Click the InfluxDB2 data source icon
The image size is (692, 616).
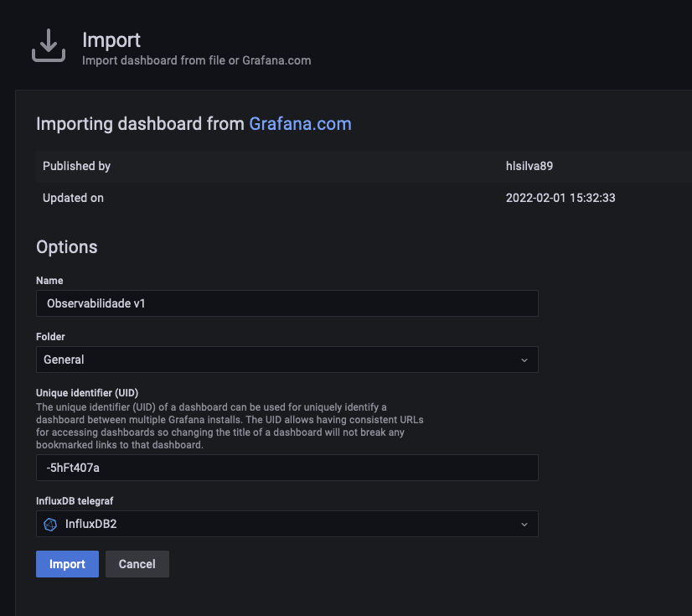pos(50,524)
